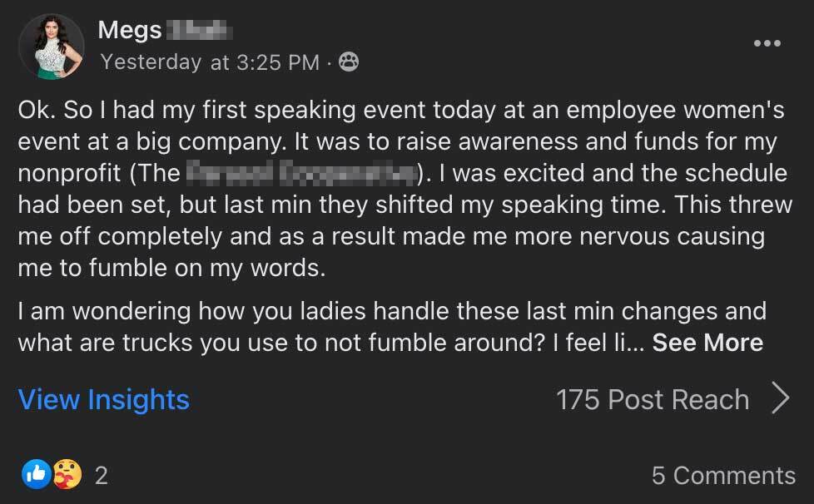Viewport: 814px width, 504px height.
Task: Click the arrow next to Post Reach
Action: [x=780, y=399]
